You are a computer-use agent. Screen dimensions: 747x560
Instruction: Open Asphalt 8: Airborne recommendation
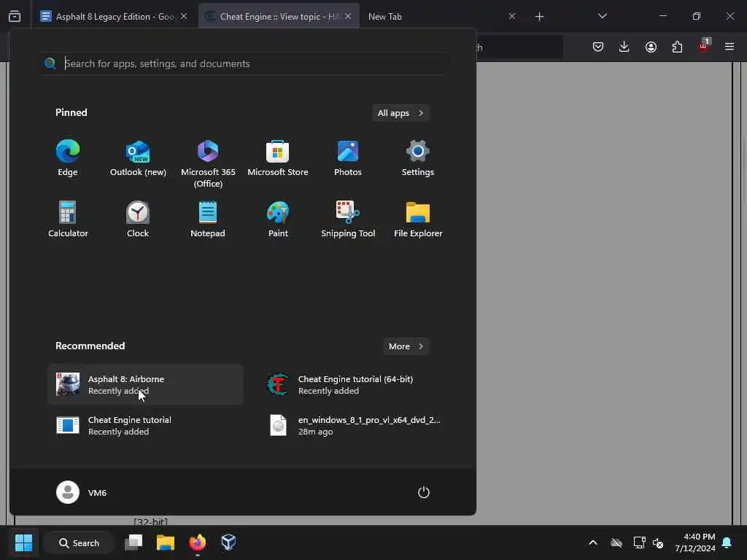pos(145,385)
